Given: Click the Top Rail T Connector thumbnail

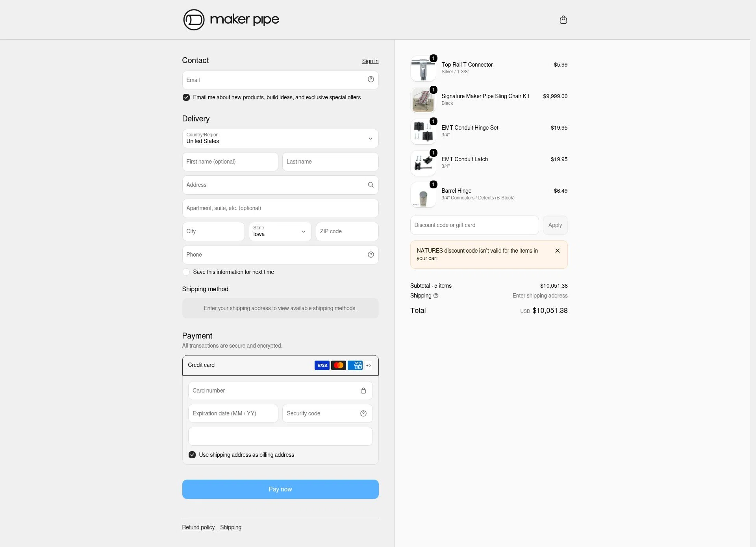Looking at the screenshot, I should pyautogui.click(x=423, y=69).
